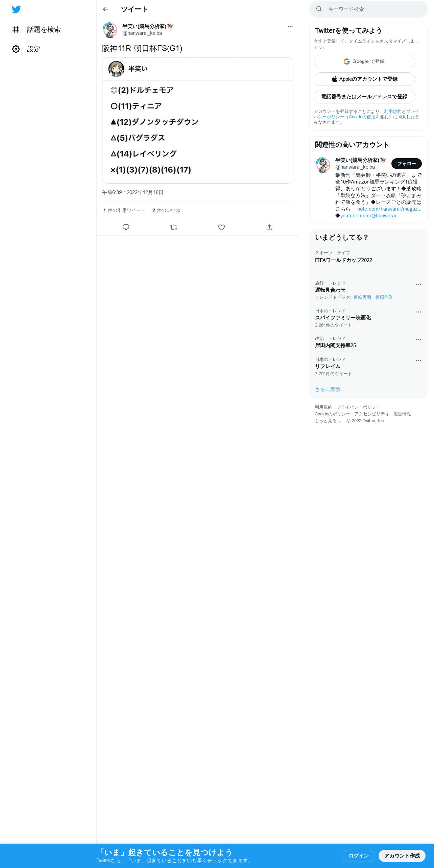Open 設定 navigation item
Screen dimensions: 434x868
click(26, 49)
